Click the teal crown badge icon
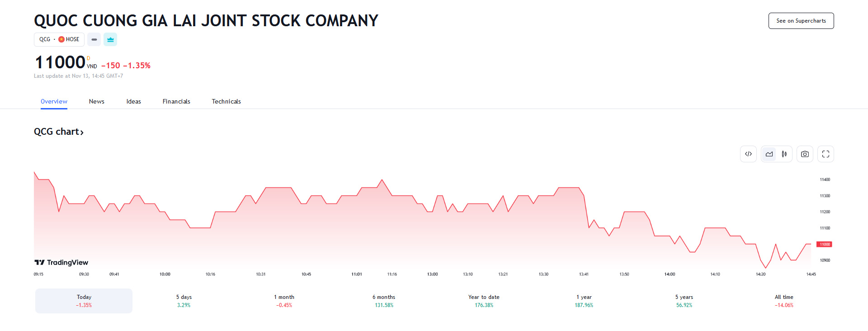868x331 pixels. pos(110,39)
